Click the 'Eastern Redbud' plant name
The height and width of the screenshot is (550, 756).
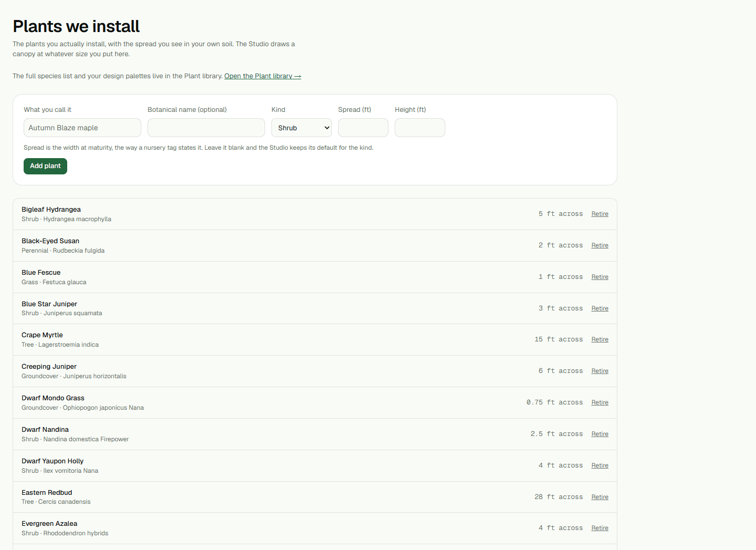(x=47, y=493)
